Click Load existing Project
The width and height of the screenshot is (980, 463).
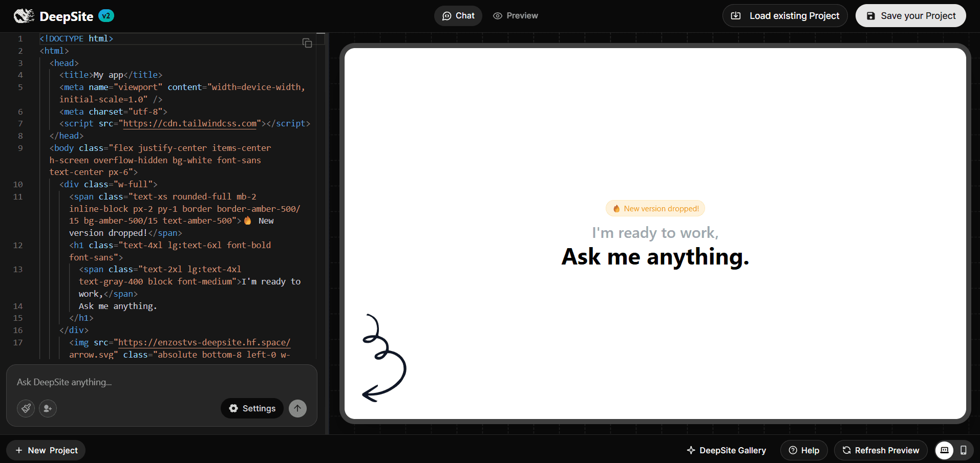click(x=784, y=15)
